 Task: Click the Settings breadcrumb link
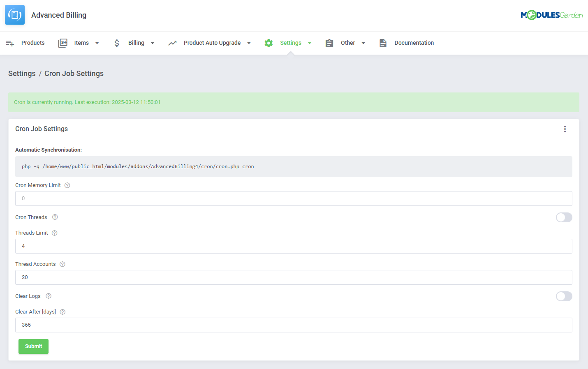tap(22, 73)
